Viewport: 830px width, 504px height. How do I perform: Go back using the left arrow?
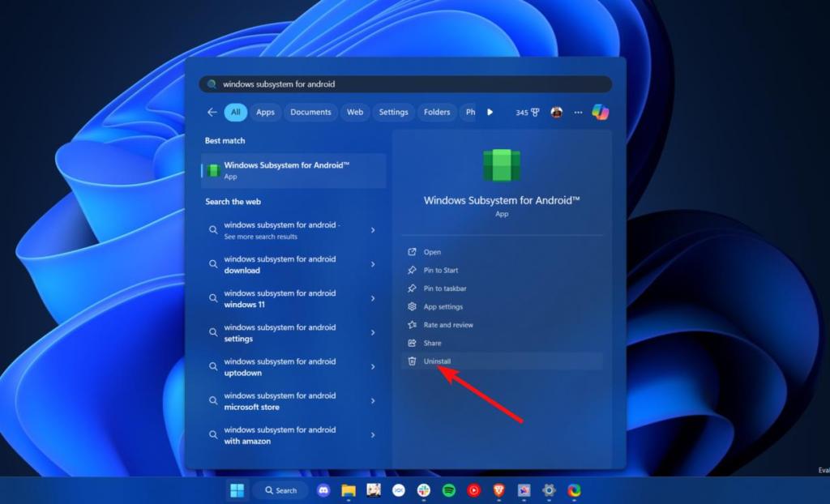(212, 113)
